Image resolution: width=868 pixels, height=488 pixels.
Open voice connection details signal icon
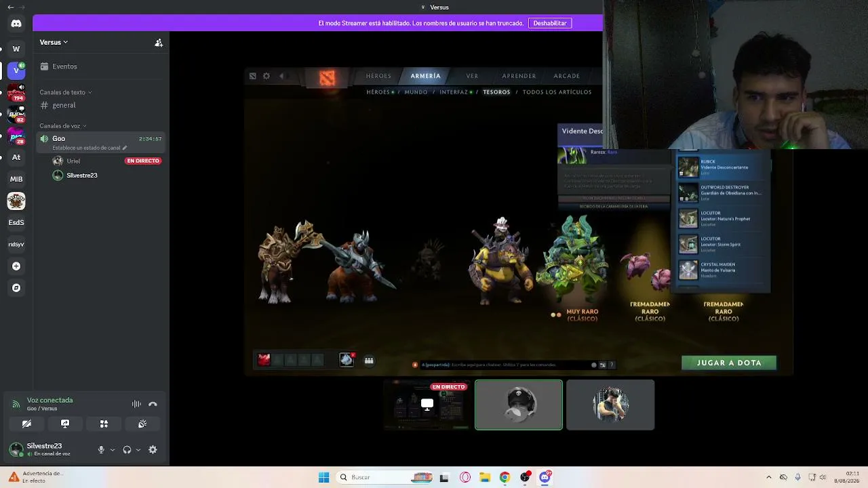(16, 404)
